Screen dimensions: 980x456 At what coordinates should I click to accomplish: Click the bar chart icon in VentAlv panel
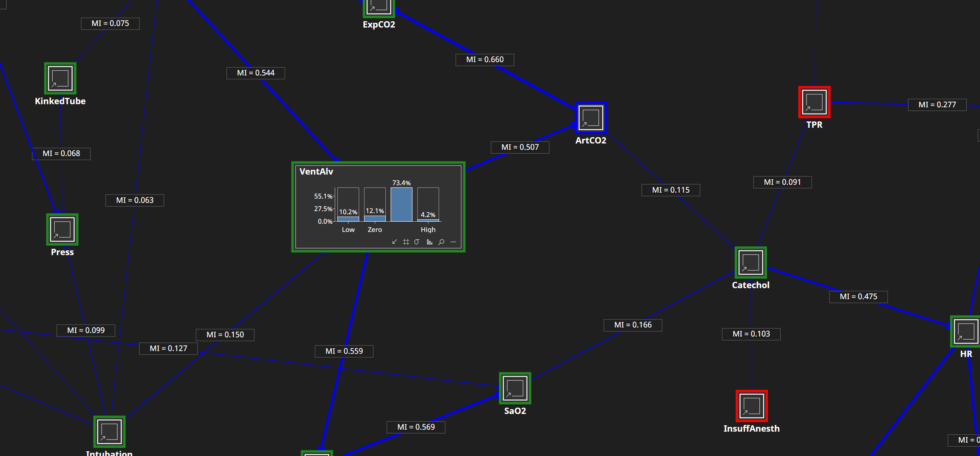(x=429, y=242)
